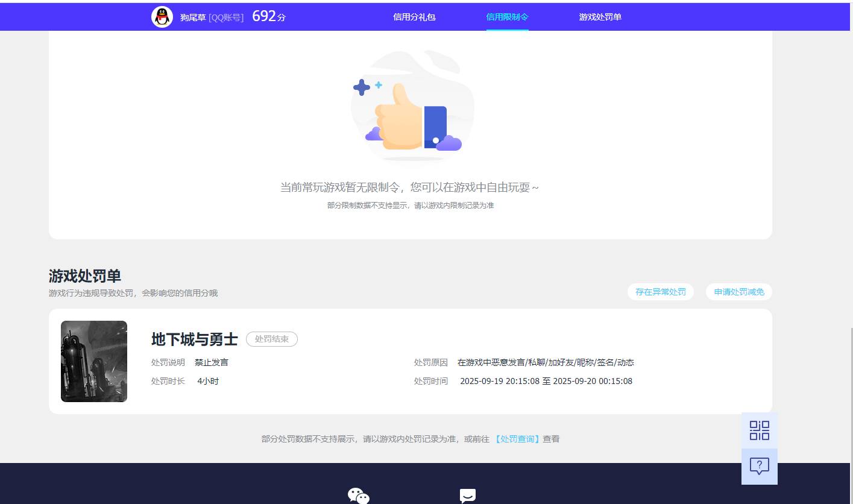Click the 申请处罚减免 button

(x=738, y=292)
